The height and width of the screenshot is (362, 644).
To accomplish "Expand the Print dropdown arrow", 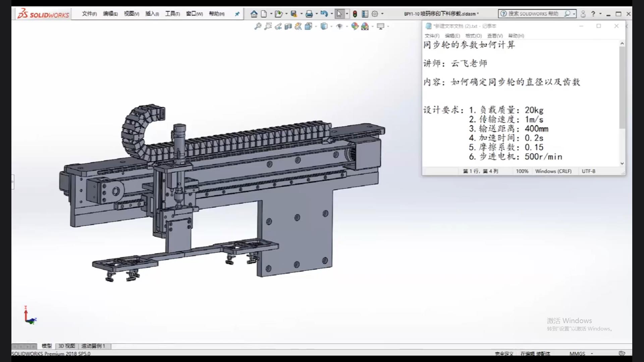I will point(317,14).
